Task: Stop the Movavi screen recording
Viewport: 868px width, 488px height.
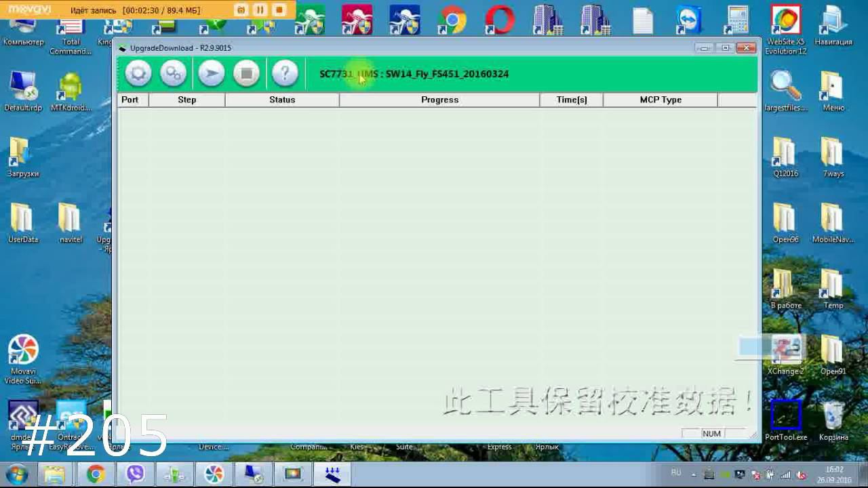Action: point(279,9)
